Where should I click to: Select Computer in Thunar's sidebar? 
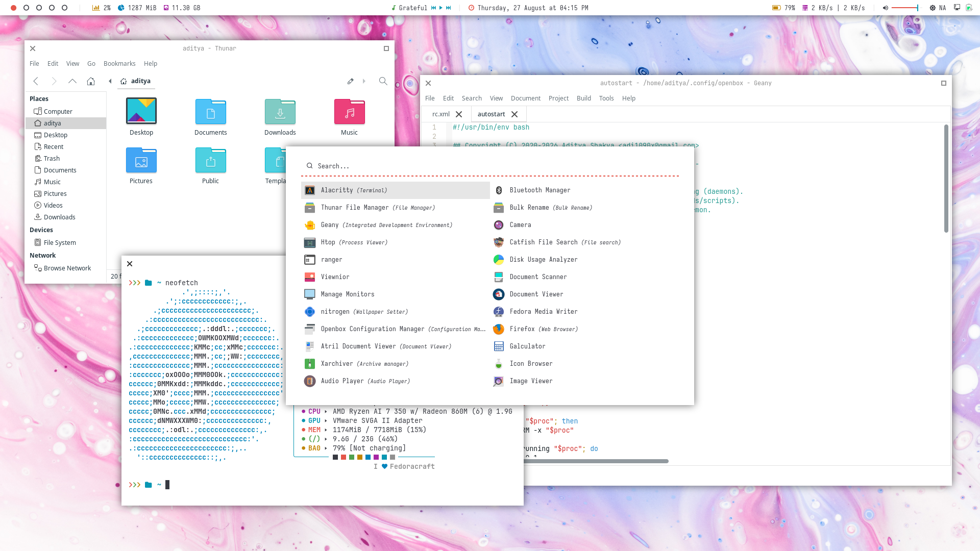click(x=66, y=112)
